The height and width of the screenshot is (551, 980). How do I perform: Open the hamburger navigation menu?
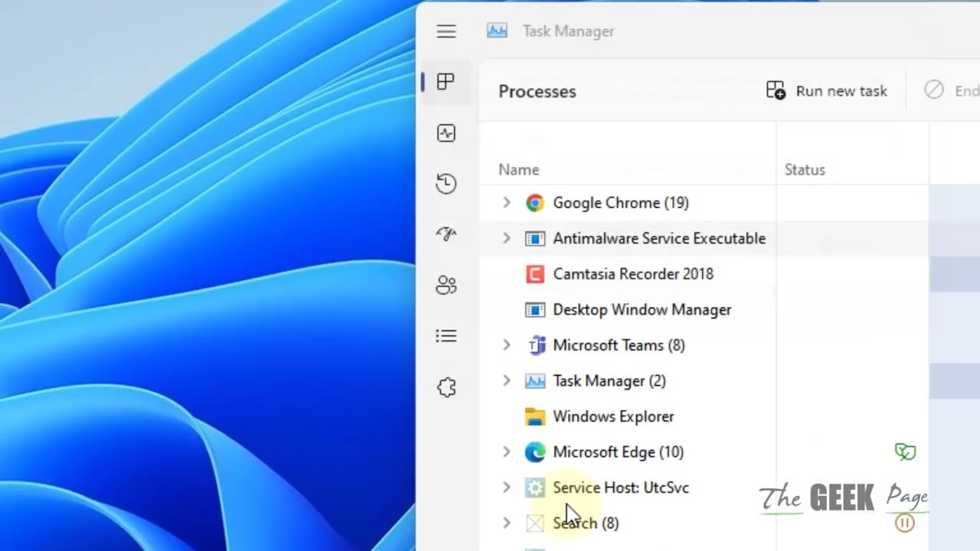[x=446, y=31]
